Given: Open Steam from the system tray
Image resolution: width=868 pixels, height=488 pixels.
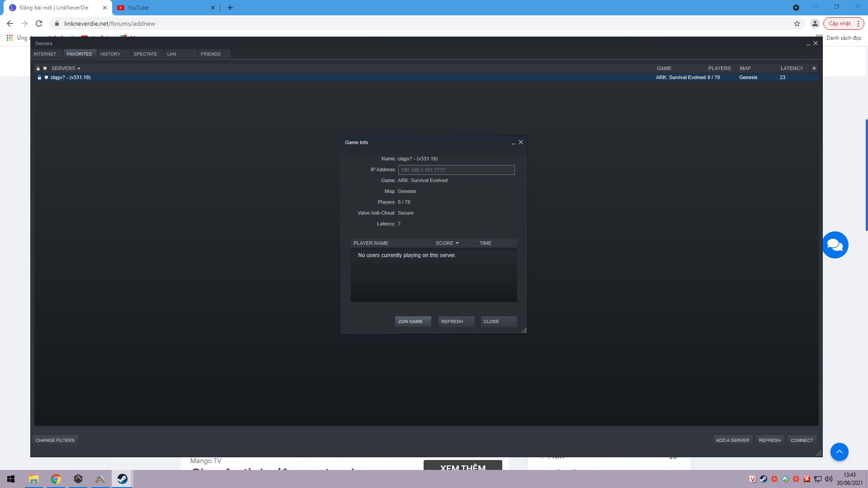Looking at the screenshot, I should 764,479.
